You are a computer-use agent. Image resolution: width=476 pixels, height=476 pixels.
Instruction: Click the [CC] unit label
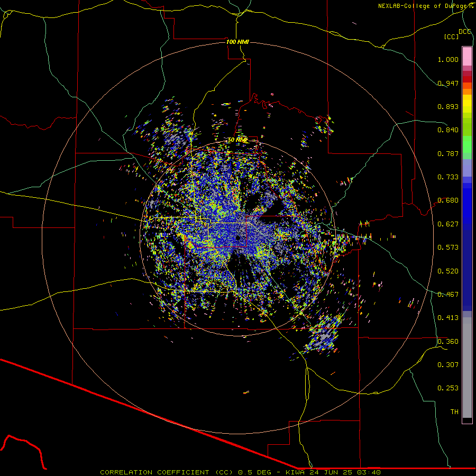[x=451, y=36]
